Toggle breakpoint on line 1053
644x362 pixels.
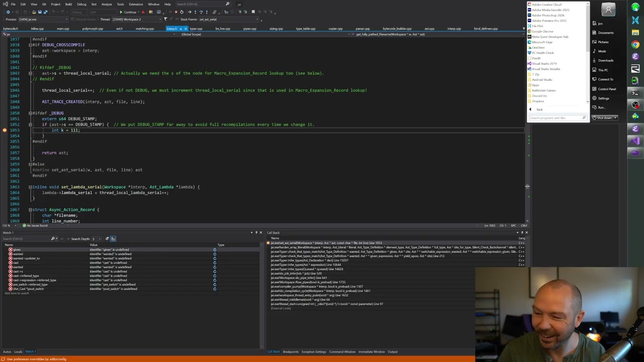coord(5,130)
